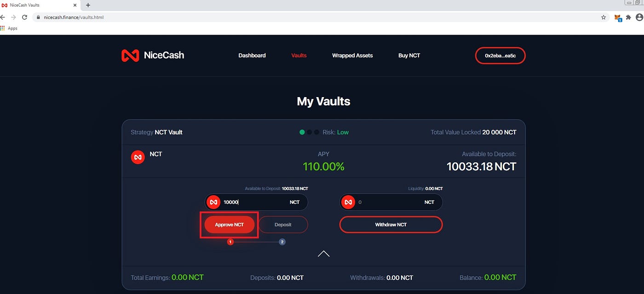This screenshot has width=644, height=294.
Task: Collapse the NCT vault with the up chevron
Action: coord(323,254)
